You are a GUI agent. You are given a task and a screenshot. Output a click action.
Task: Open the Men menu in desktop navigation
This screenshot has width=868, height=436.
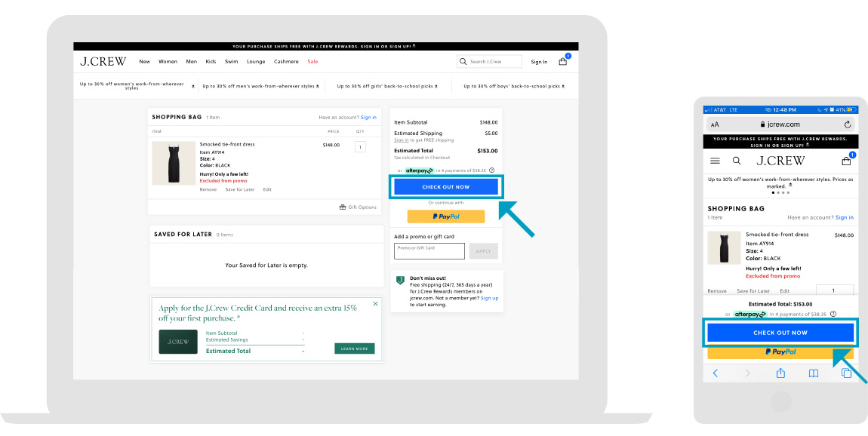(x=192, y=61)
